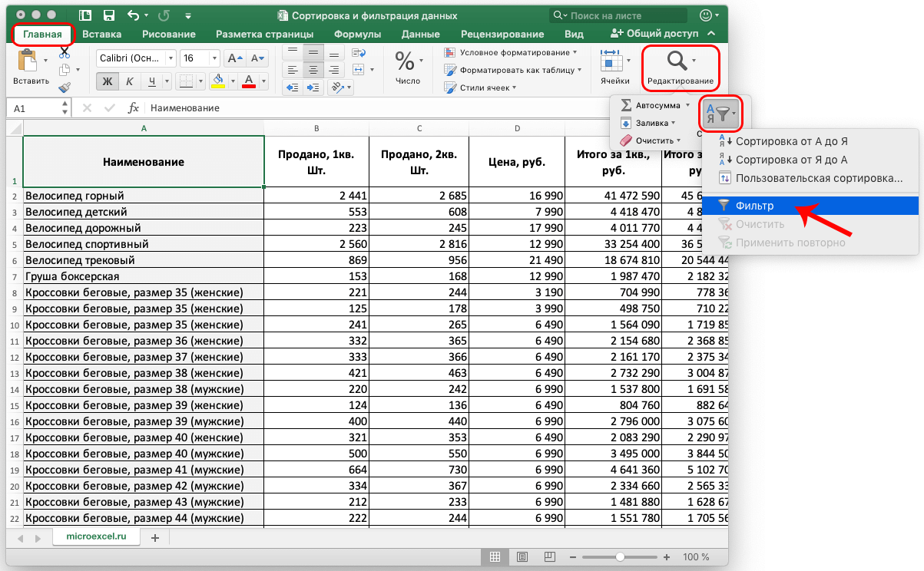Increase font size with the large A icon
The width and height of the screenshot is (924, 571).
click(x=236, y=58)
